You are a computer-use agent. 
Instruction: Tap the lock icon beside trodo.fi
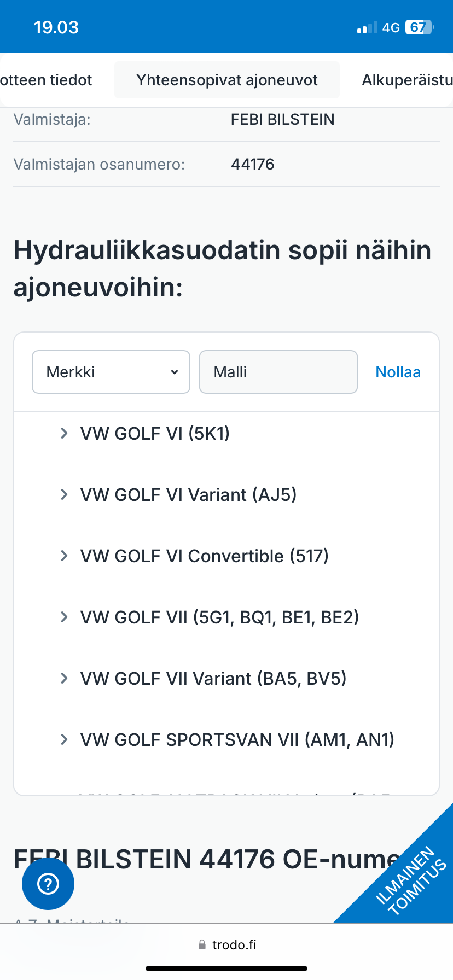(x=202, y=944)
